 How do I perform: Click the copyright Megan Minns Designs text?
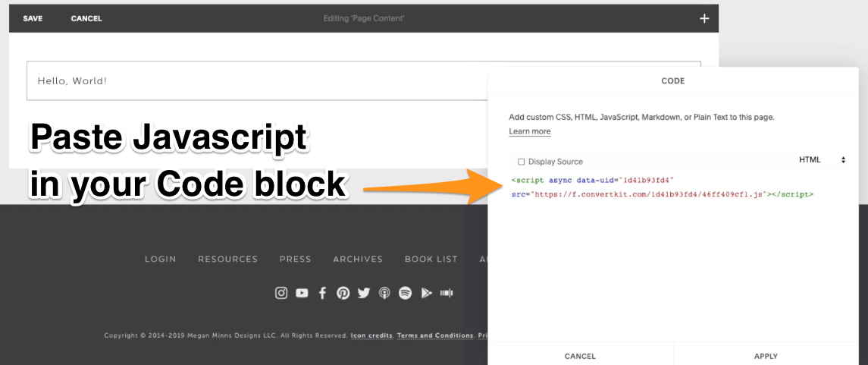(x=226, y=335)
